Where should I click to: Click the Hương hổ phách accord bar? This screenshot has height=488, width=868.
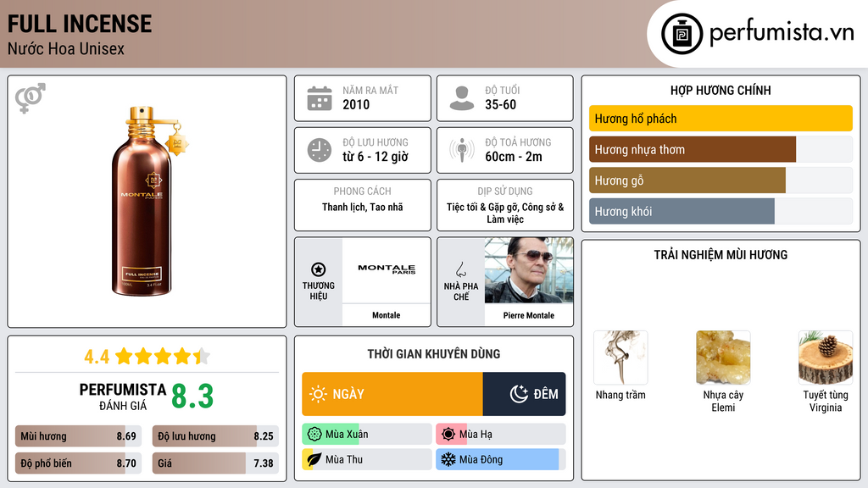pos(720,119)
